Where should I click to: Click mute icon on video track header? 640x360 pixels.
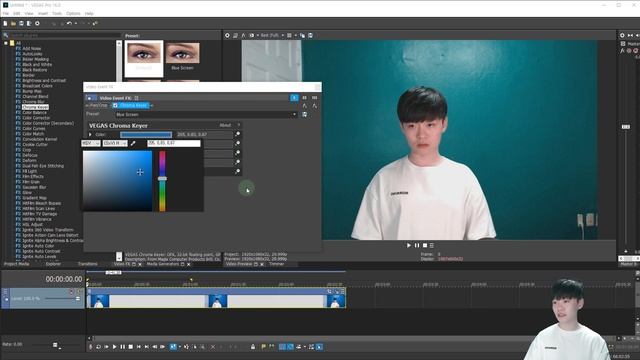point(71,291)
